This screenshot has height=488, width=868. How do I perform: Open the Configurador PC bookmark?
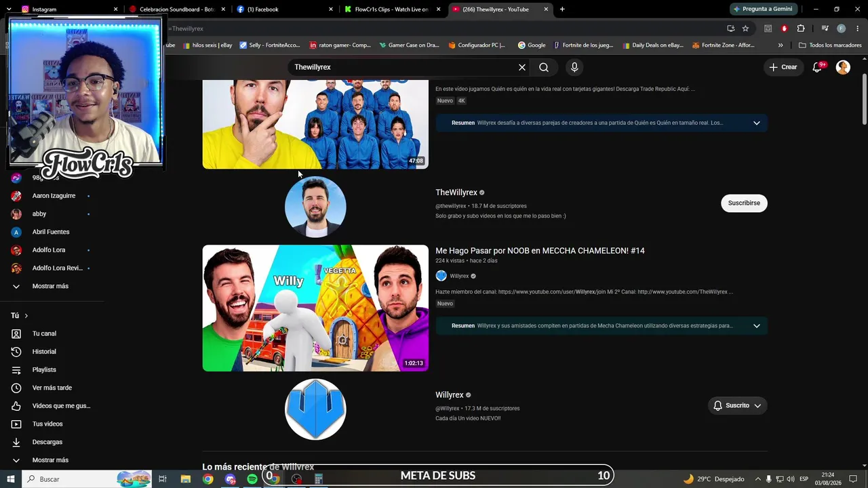coord(477,45)
